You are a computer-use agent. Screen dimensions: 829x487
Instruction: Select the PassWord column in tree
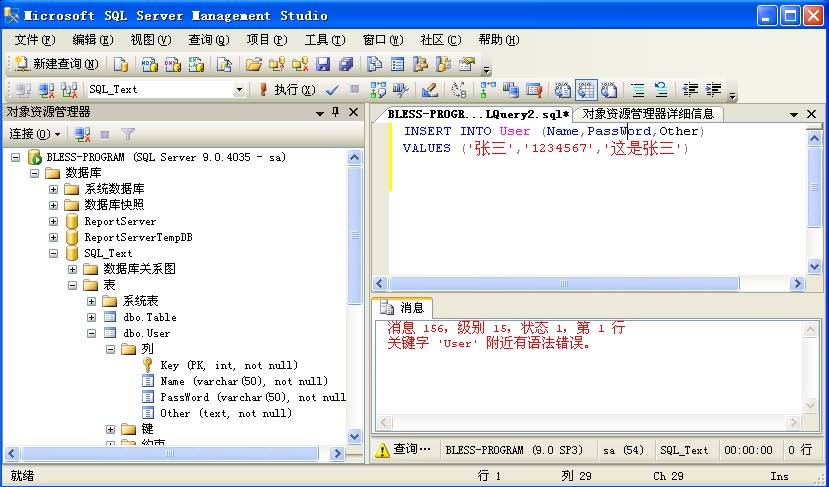coord(244,397)
